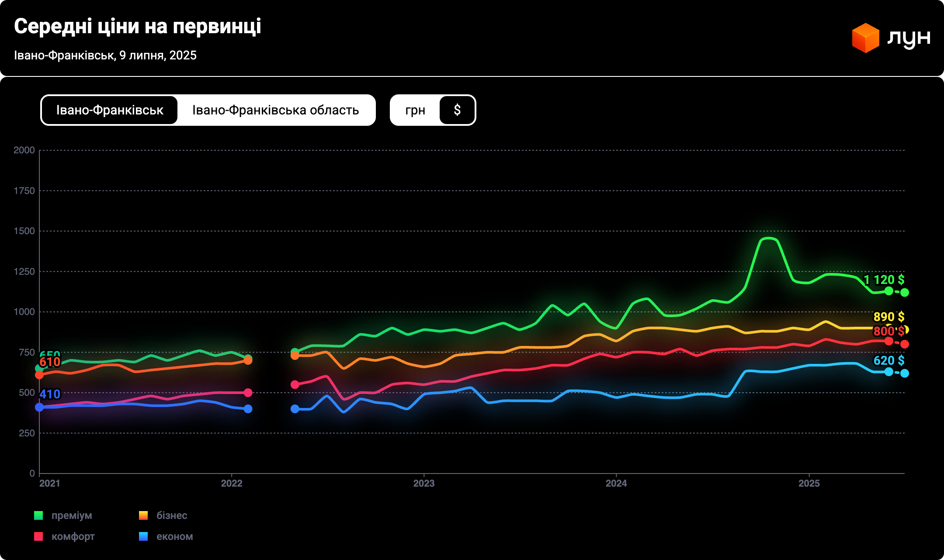
Task: Click the green 1 120 $ endpoint label
Action: pyautogui.click(x=884, y=280)
